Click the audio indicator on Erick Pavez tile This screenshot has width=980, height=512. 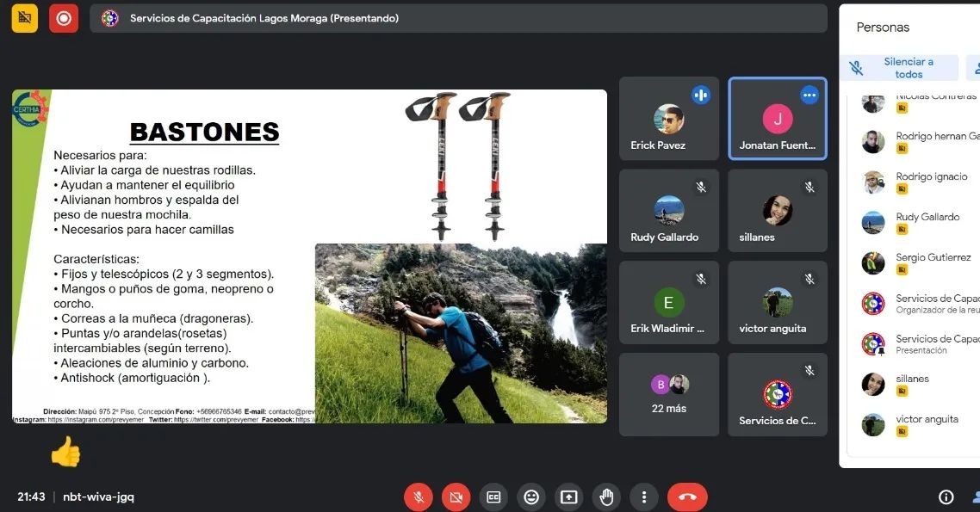pyautogui.click(x=701, y=96)
